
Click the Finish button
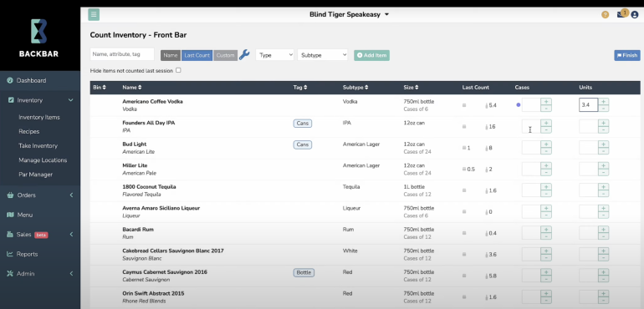[x=627, y=55]
